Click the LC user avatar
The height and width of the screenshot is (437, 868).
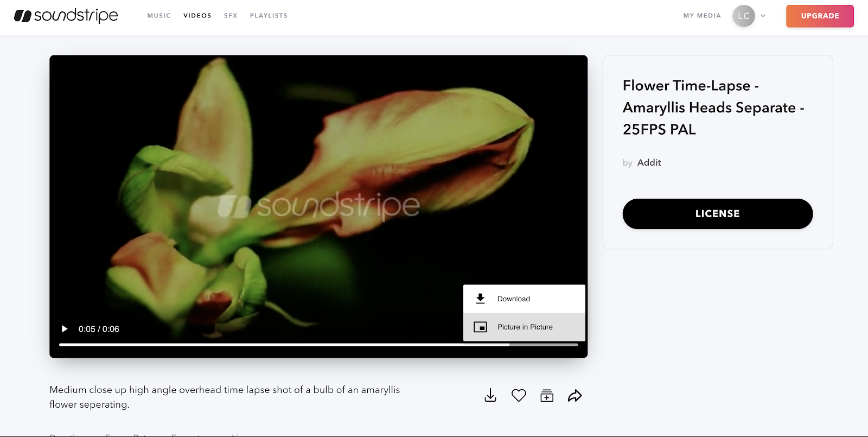click(x=743, y=16)
